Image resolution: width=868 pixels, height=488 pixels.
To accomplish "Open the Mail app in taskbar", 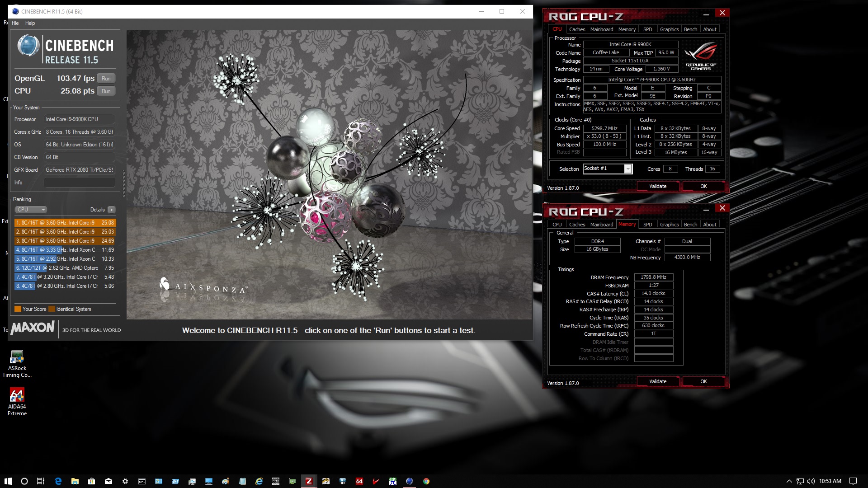I will click(x=108, y=481).
